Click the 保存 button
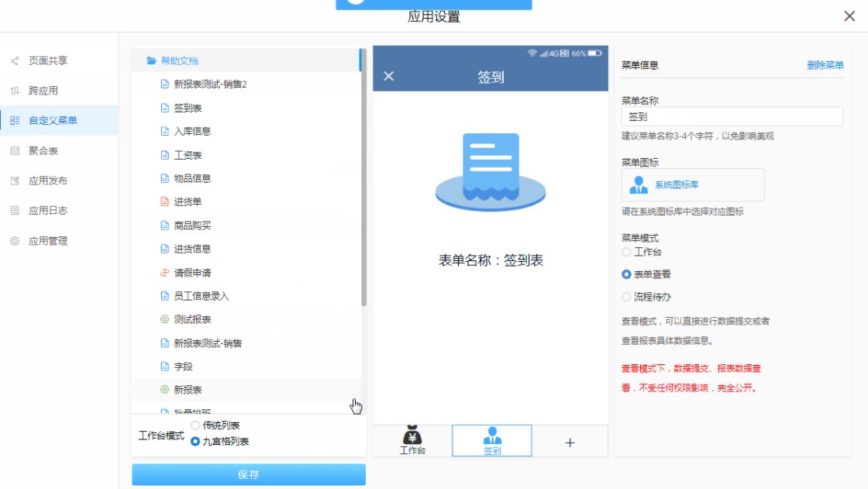The height and width of the screenshot is (489, 868). point(248,474)
